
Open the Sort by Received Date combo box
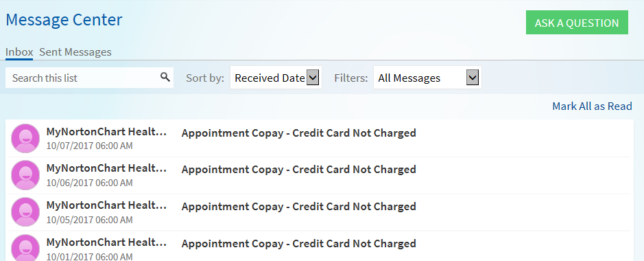point(276,78)
